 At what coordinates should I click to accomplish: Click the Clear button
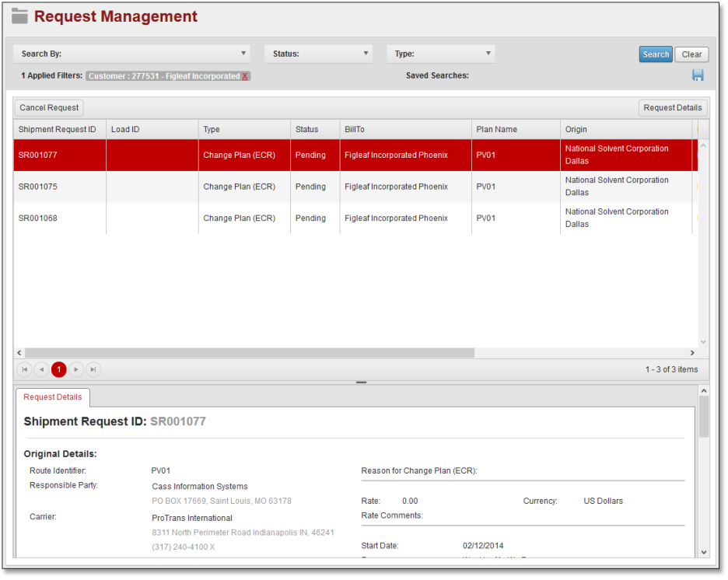(691, 54)
